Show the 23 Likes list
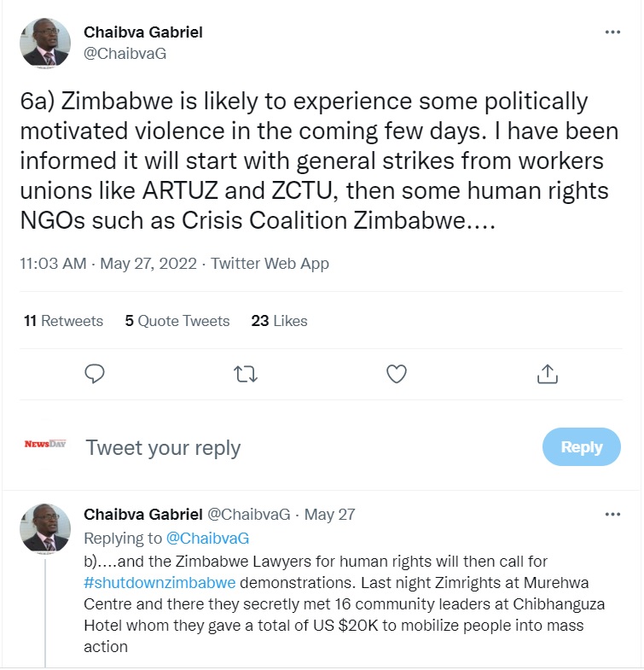The image size is (644, 670). pyautogui.click(x=279, y=321)
